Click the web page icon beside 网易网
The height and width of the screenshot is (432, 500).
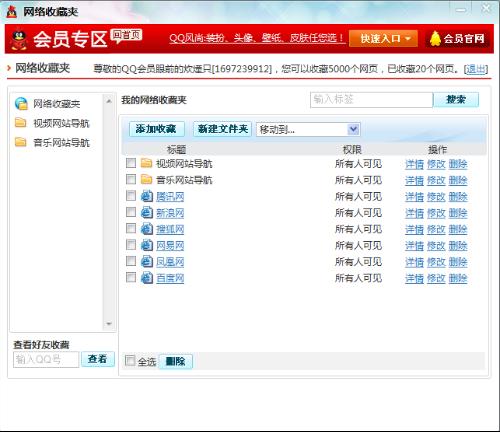147,245
